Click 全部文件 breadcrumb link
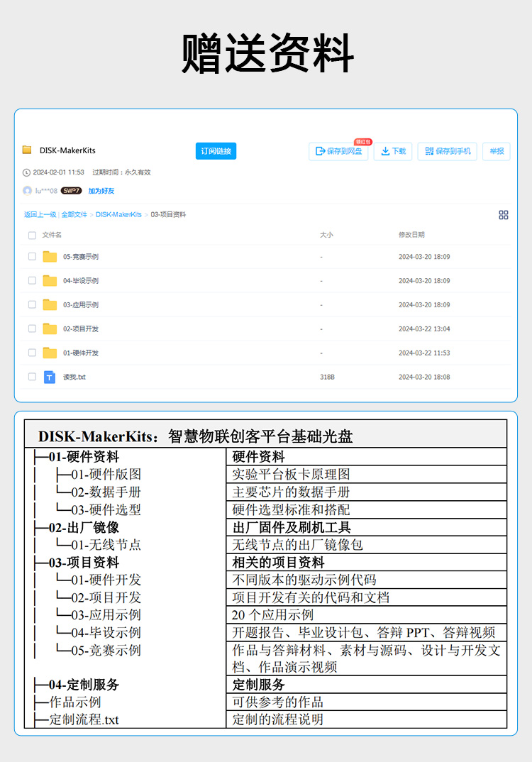 pyautogui.click(x=74, y=214)
